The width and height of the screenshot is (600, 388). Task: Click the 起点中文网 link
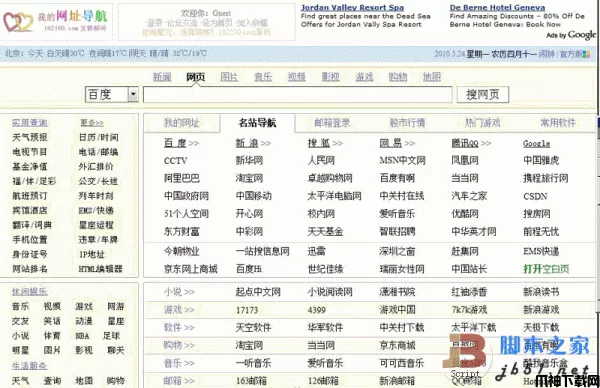258,292
